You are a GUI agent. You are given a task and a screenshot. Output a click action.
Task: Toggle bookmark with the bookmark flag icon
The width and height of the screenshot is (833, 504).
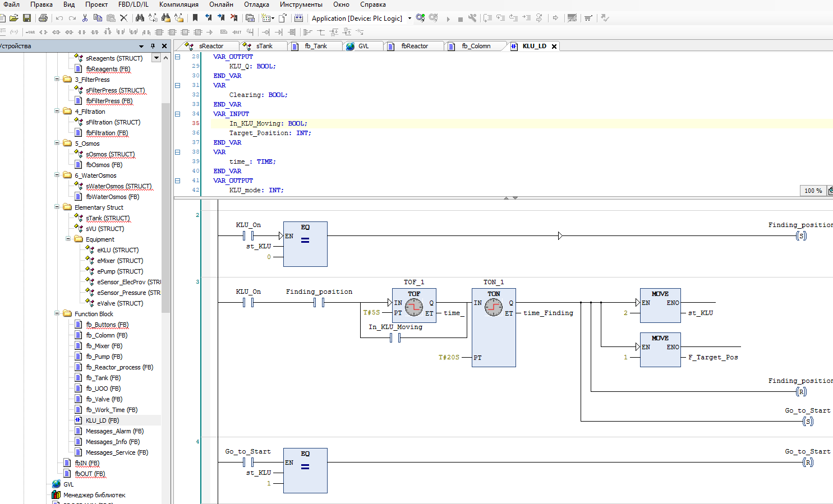195,18
